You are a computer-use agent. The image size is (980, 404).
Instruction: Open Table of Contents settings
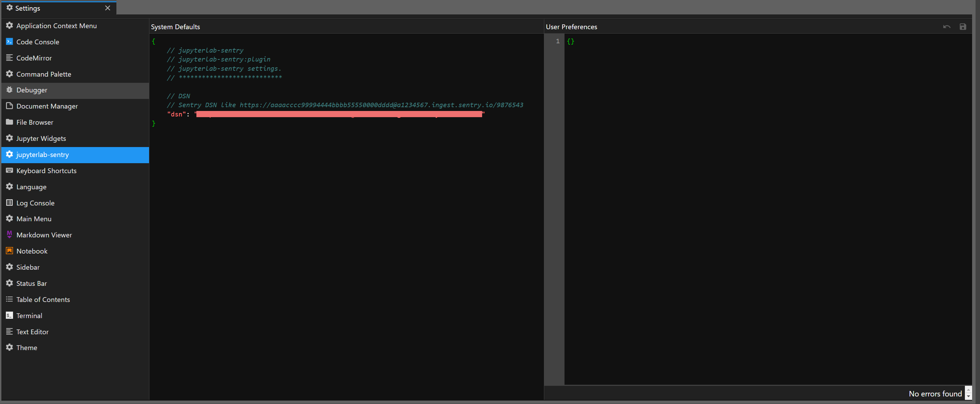(75, 300)
